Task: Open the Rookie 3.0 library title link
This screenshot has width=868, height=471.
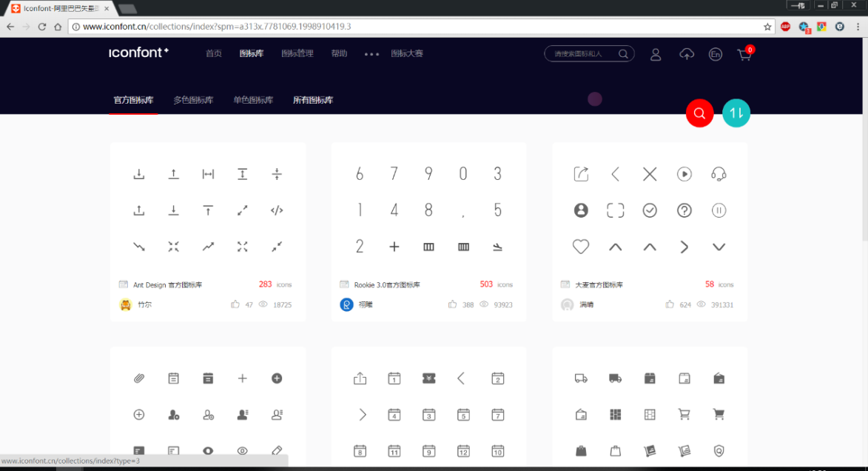Action: point(387,285)
